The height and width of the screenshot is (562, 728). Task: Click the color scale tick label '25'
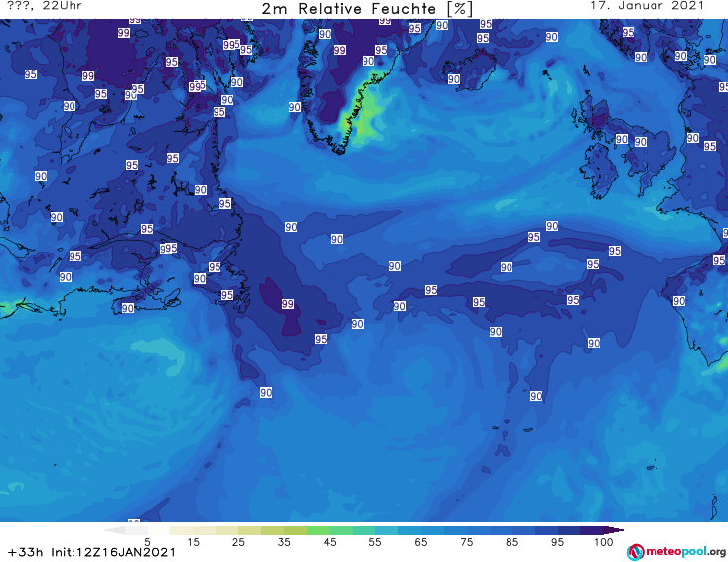[x=238, y=542]
